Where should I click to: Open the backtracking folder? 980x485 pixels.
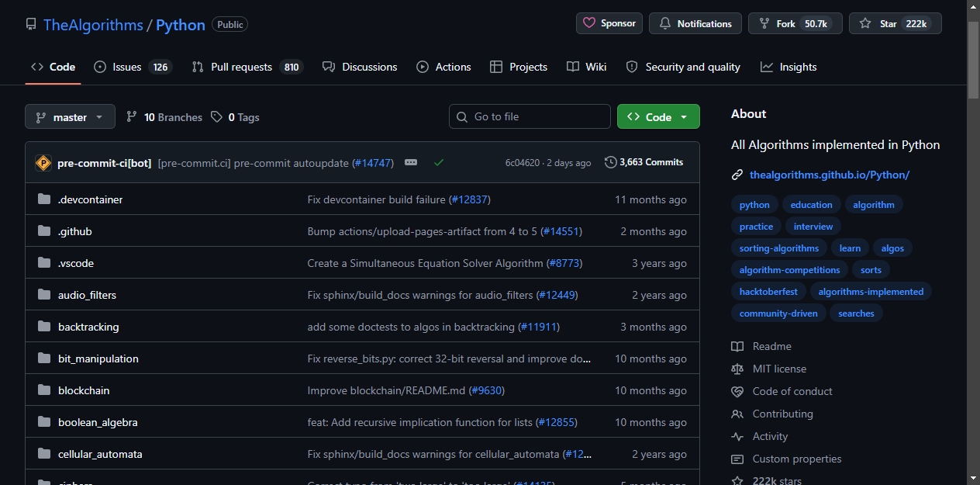pos(88,327)
